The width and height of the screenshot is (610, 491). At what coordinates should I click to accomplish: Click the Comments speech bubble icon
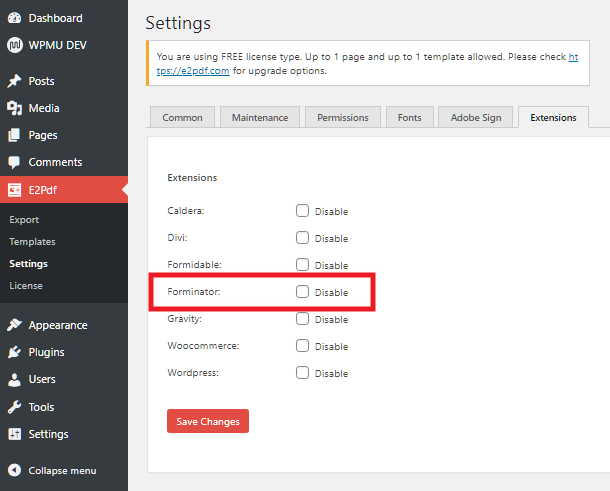(x=14, y=162)
